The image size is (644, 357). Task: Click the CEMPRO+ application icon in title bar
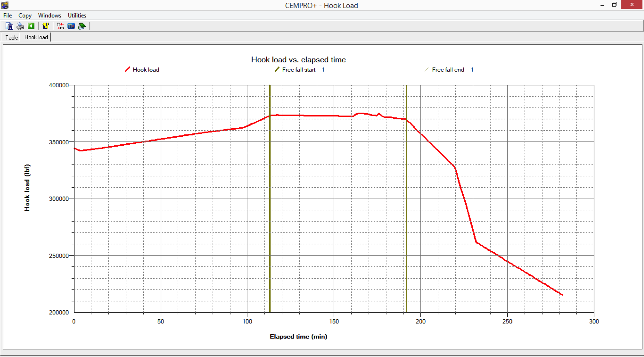5,5
